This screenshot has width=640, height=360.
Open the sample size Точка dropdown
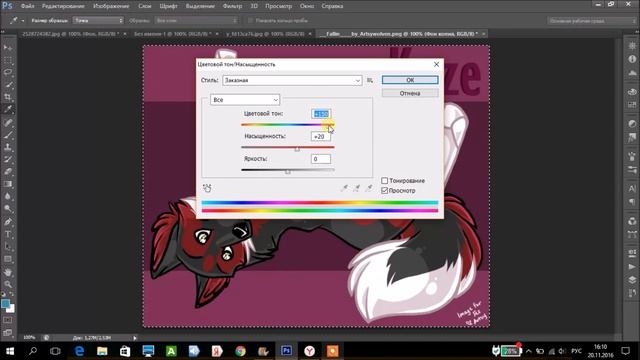98,20
